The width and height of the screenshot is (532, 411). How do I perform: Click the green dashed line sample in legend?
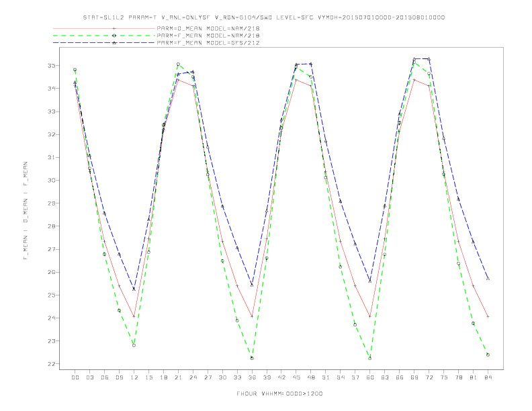[104, 36]
